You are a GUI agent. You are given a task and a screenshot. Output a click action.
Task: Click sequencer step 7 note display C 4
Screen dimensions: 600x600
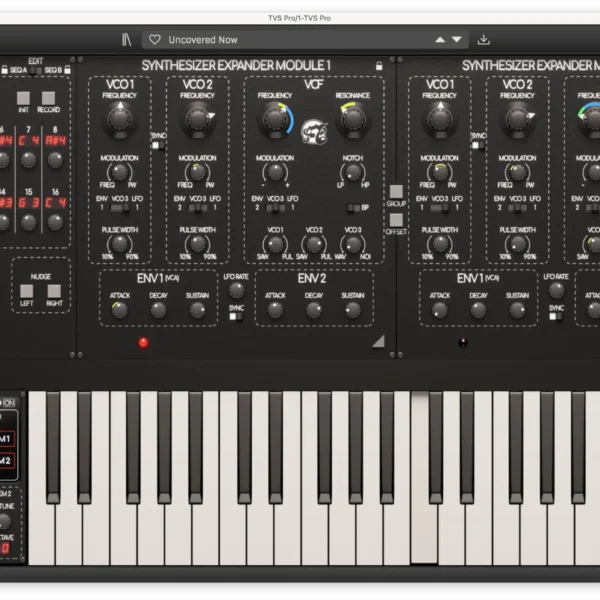click(x=29, y=141)
